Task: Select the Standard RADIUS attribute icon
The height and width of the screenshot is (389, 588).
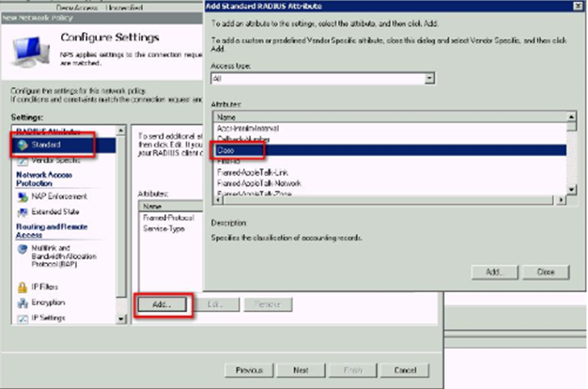Action: (x=23, y=146)
